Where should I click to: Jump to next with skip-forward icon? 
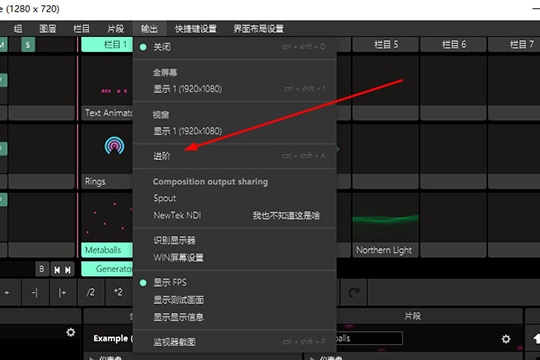click(x=68, y=270)
